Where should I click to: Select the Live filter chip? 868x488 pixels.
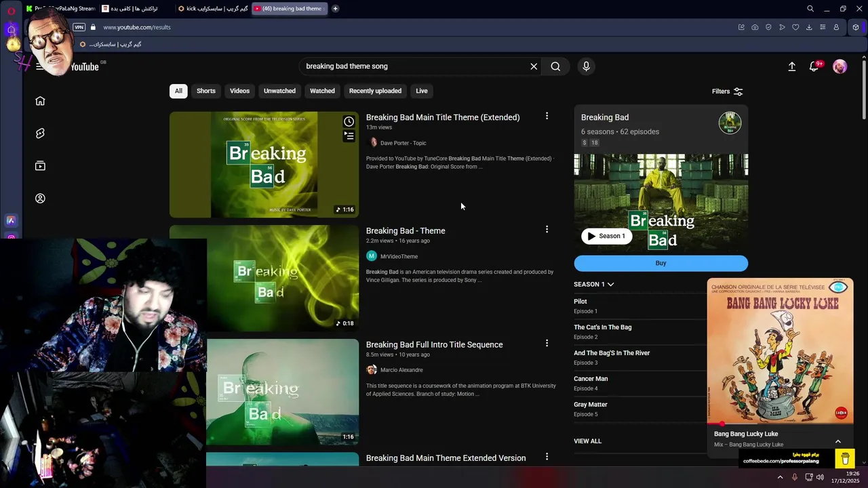point(422,91)
